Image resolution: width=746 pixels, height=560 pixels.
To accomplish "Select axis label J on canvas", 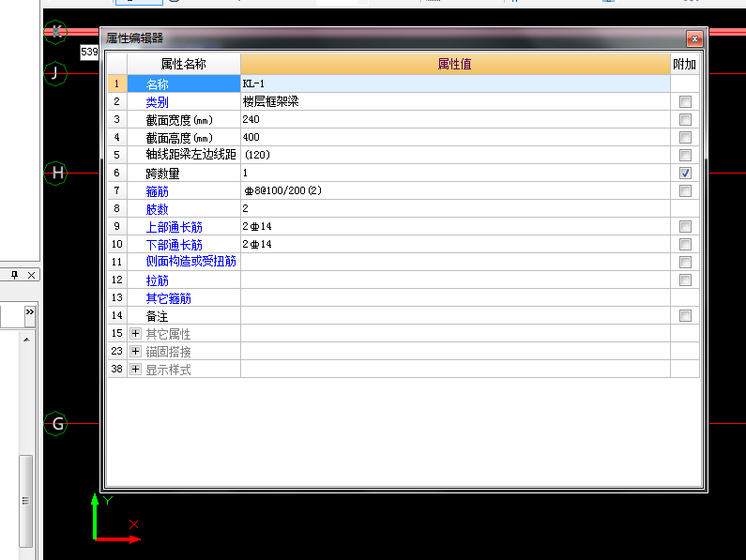I will click(55, 73).
